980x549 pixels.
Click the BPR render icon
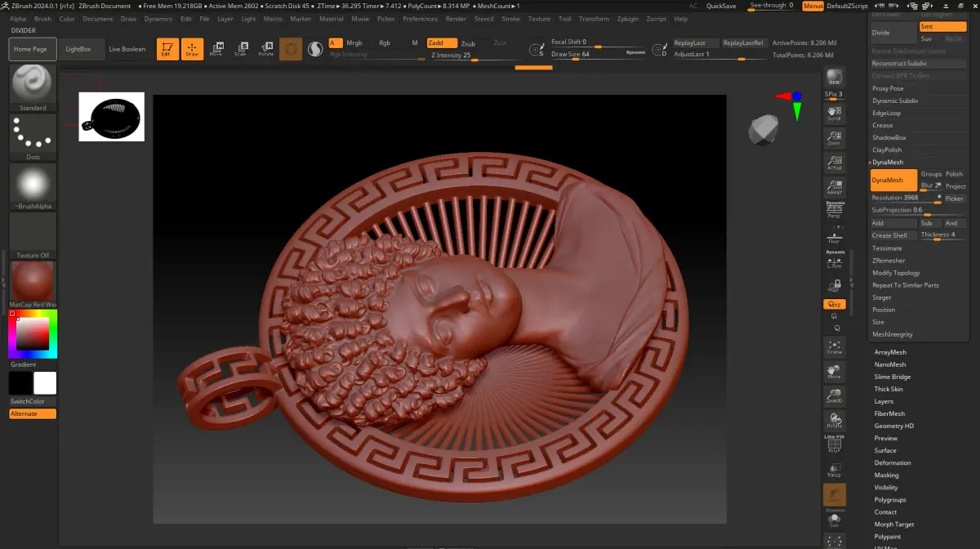tap(835, 78)
